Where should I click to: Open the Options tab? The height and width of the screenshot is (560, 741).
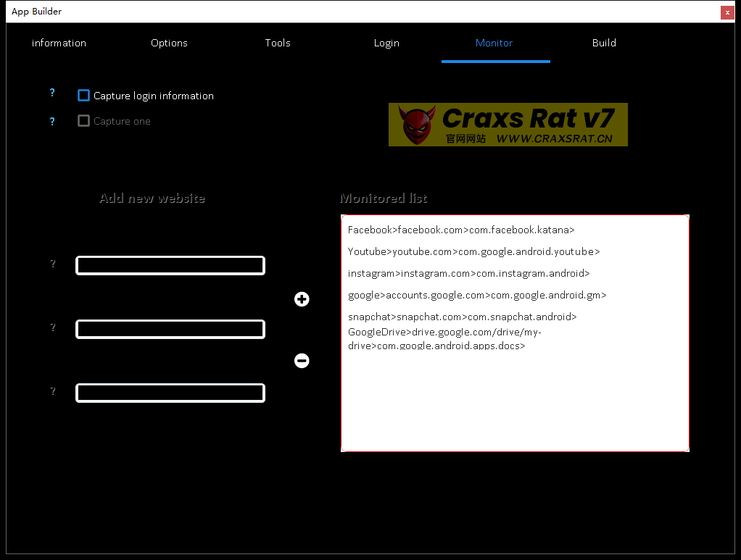pyautogui.click(x=169, y=43)
